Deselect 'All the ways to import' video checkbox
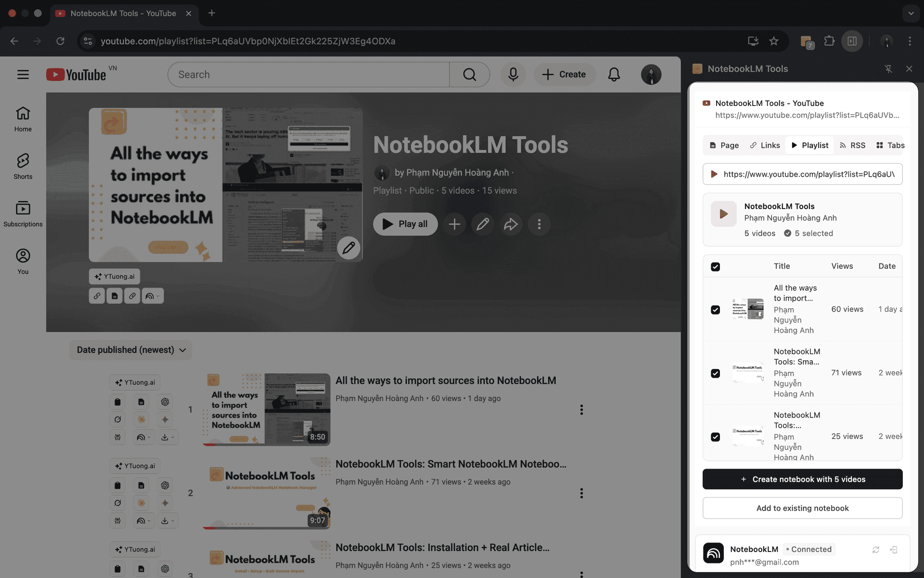924x578 pixels. pyautogui.click(x=716, y=310)
